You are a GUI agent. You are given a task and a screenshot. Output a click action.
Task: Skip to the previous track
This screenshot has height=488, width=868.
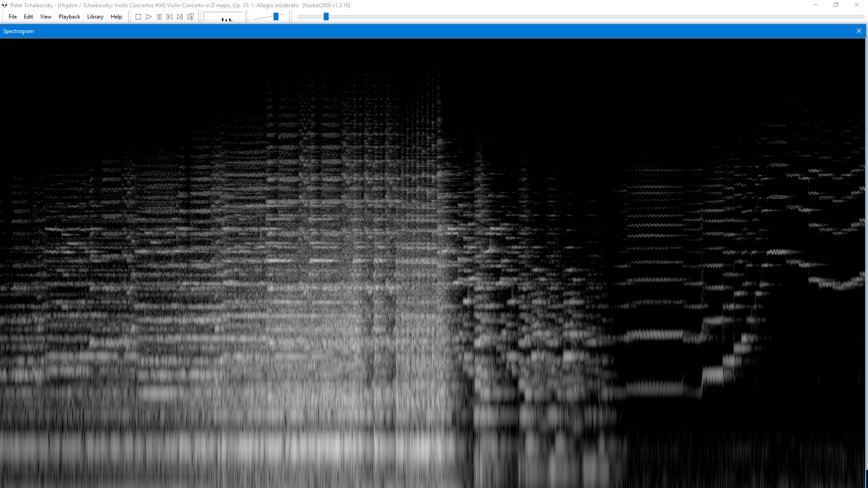170,17
